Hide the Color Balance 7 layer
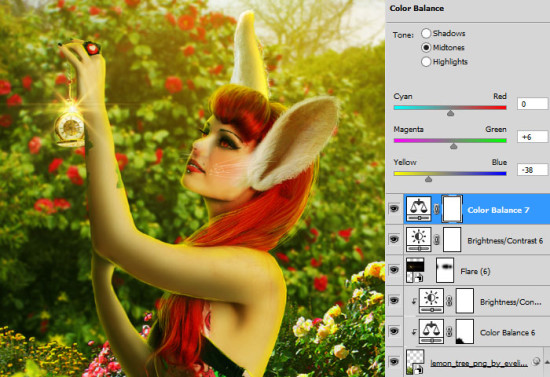Screen dimensions: 550x377 pos(394,209)
